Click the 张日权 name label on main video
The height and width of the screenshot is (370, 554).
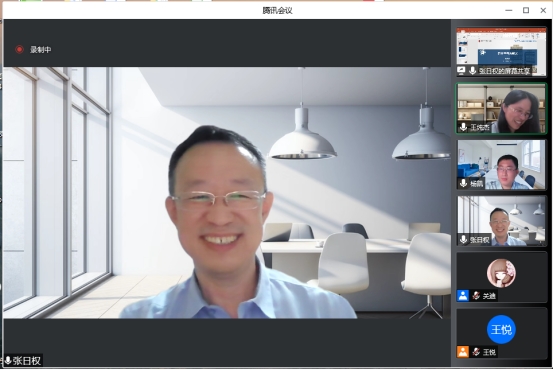[27, 361]
